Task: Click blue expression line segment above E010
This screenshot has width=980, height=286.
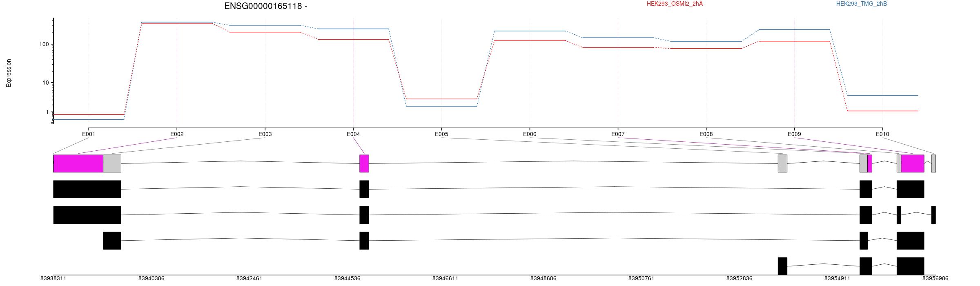Action: (x=882, y=96)
